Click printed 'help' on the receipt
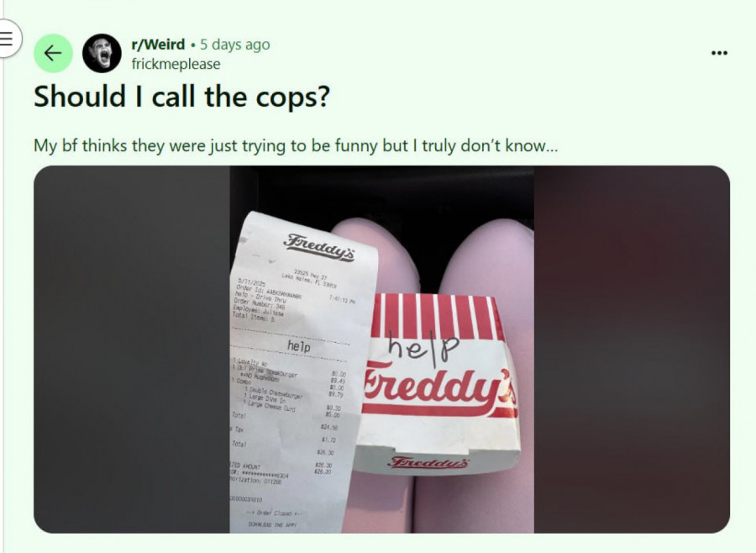Image resolution: width=756 pixels, height=553 pixels. click(299, 345)
